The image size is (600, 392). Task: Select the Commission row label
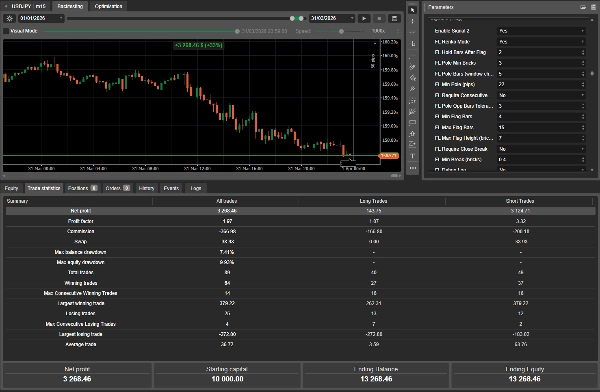coord(80,231)
